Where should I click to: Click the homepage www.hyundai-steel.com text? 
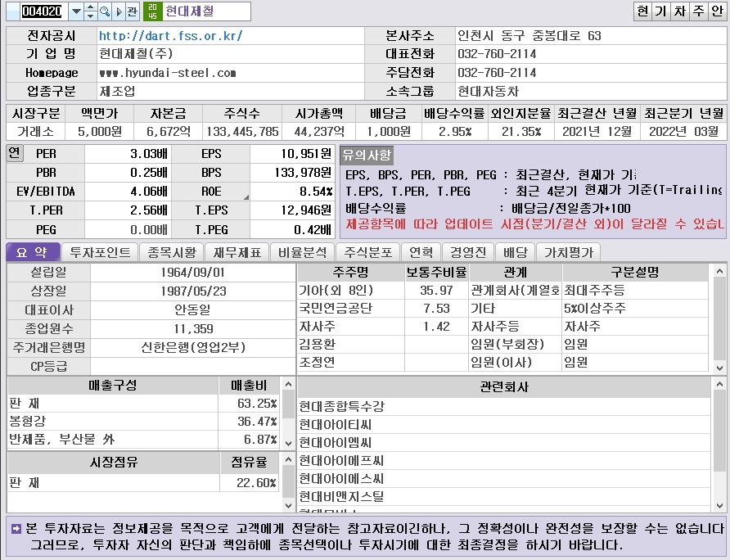pos(168,73)
